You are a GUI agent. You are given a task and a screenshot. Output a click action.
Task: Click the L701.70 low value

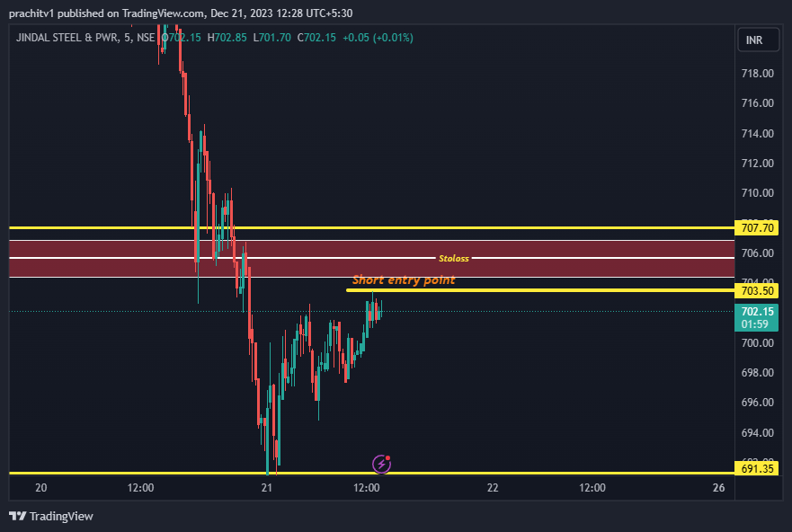pos(271,38)
